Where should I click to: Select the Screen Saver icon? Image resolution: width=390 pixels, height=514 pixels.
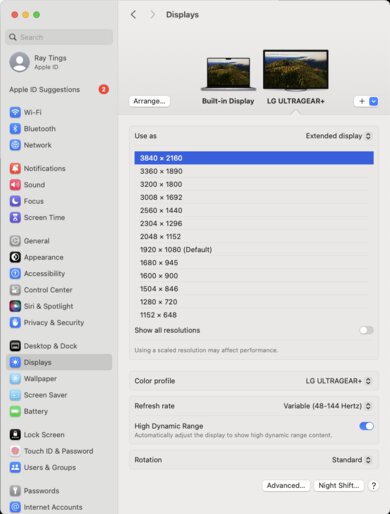tap(15, 395)
